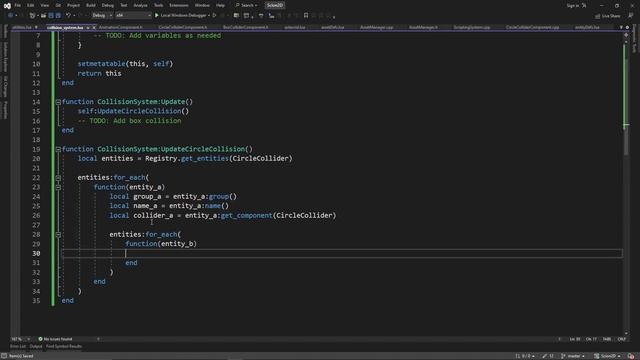The image size is (640, 360).
Task: Switch to the AssetManager.cpp tab
Action: (x=377, y=27)
